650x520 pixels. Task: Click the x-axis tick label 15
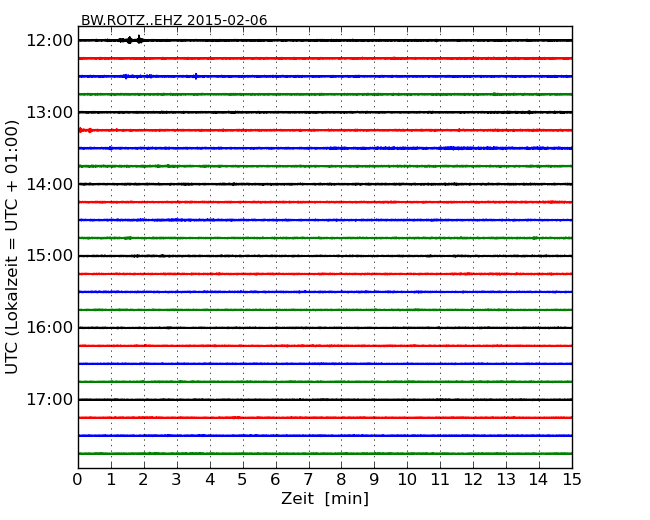click(572, 480)
